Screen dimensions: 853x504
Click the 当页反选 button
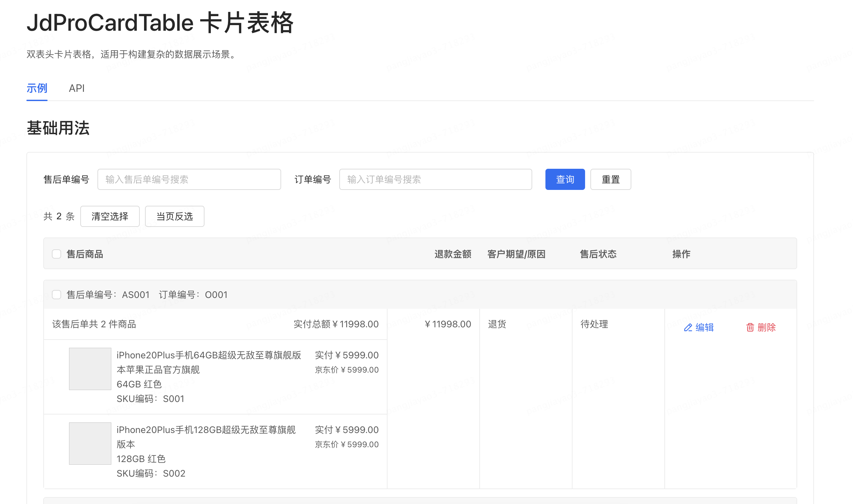(x=175, y=216)
